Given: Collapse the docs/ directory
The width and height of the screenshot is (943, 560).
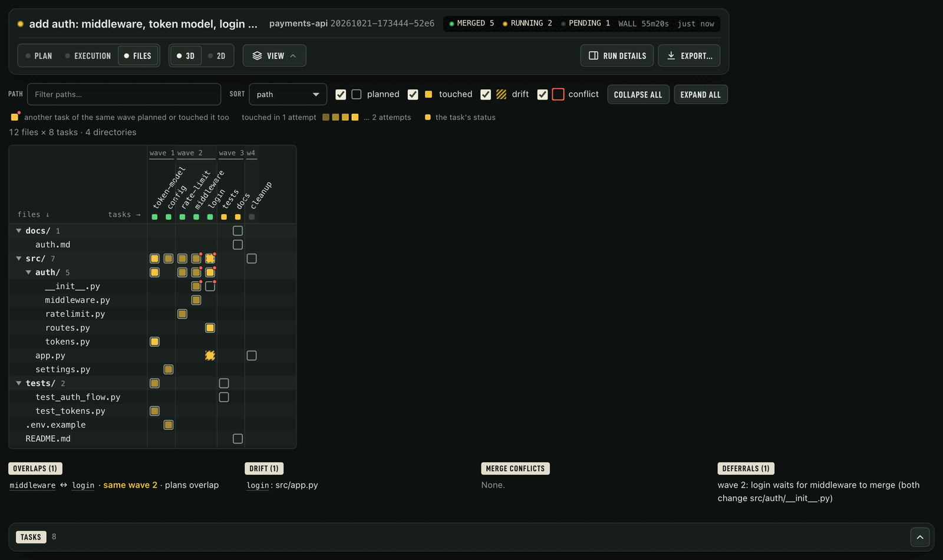Looking at the screenshot, I should (x=19, y=231).
